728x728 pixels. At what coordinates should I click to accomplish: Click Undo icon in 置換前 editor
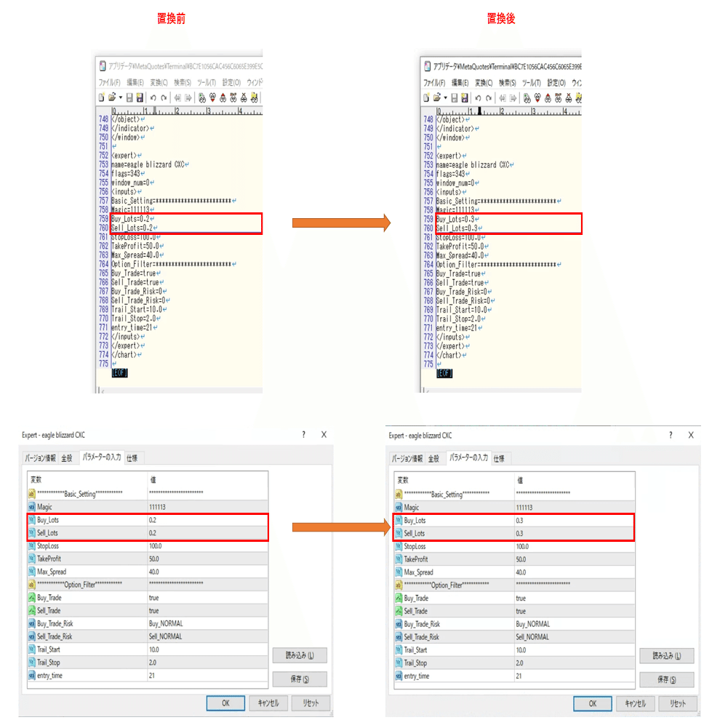[153, 97]
